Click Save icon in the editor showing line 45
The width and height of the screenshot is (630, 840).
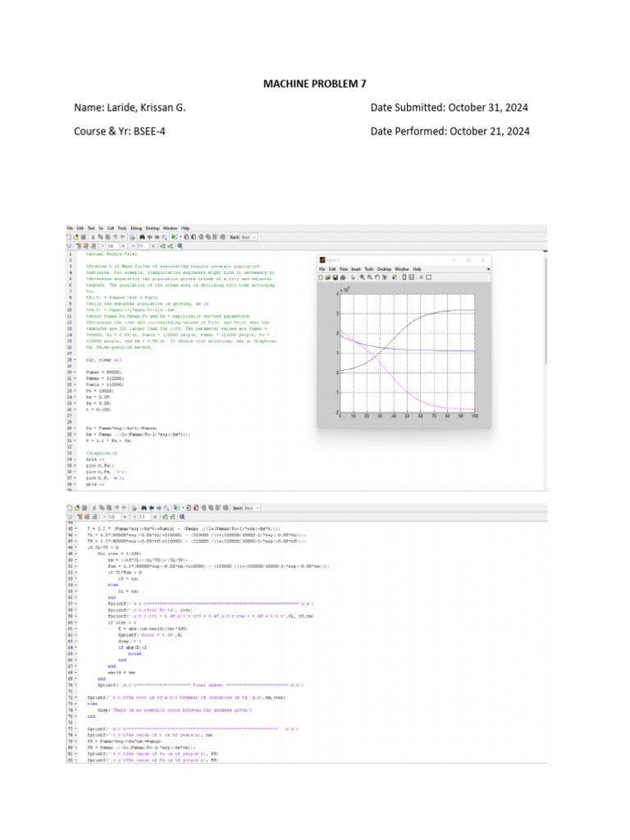(x=84, y=508)
